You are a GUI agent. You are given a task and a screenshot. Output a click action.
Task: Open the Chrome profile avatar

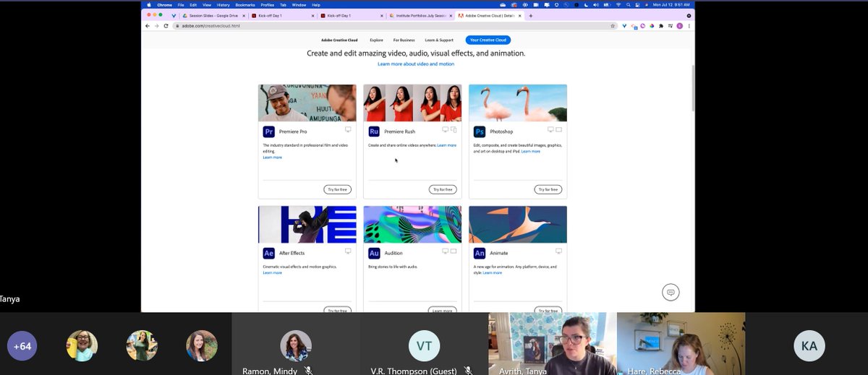[680, 26]
